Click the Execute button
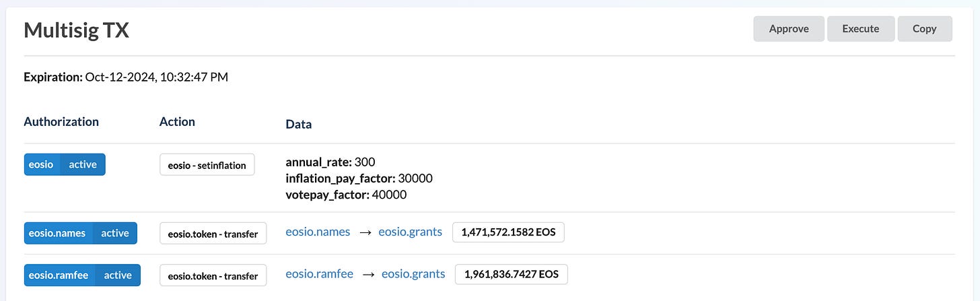Image resolution: width=980 pixels, height=301 pixels. (861, 29)
